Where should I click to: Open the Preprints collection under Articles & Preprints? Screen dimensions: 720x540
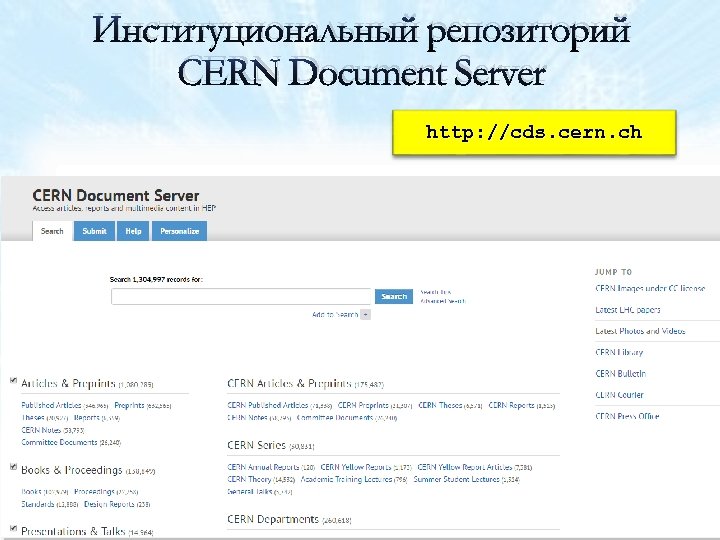pos(129,405)
